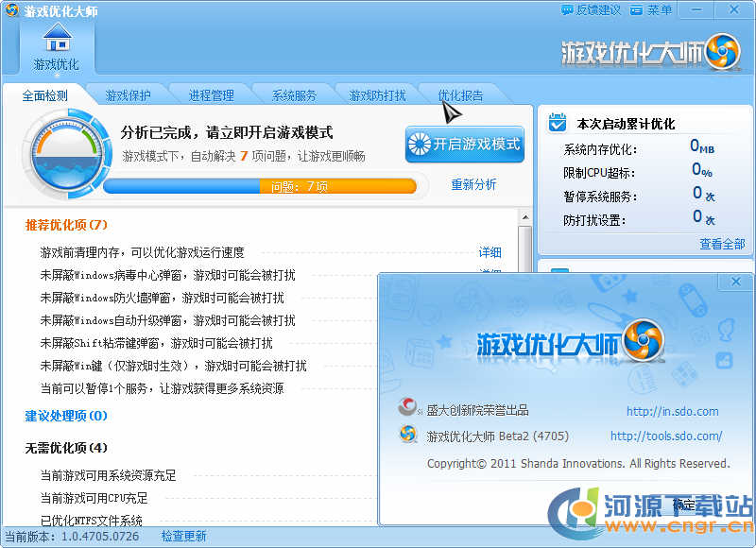Click the icon beside 游戏优化大师 Beta2 (4705)
The image size is (756, 548).
click(x=408, y=435)
